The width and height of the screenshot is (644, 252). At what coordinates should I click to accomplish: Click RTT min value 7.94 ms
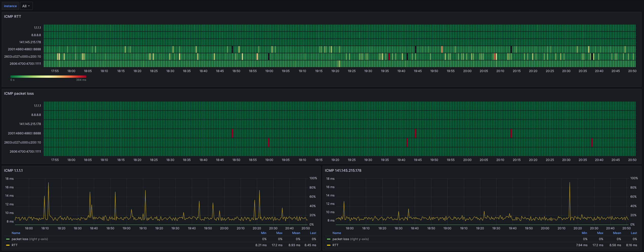[582, 245]
